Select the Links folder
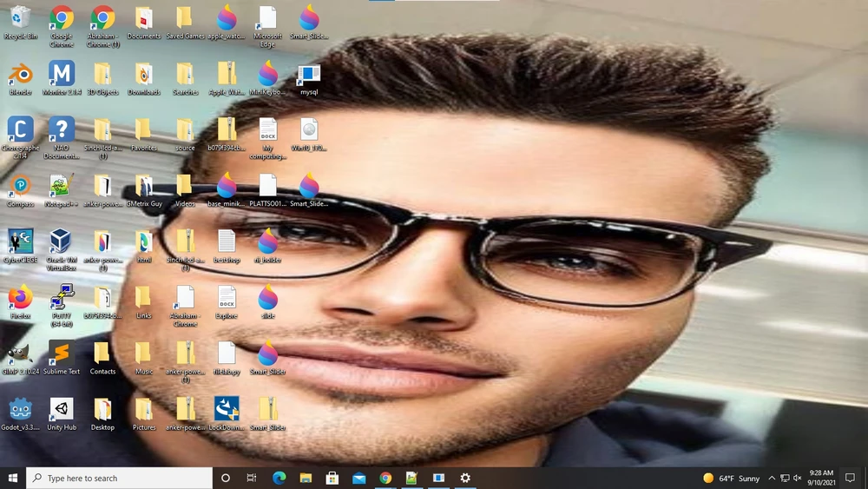The width and height of the screenshot is (868, 489). coord(143,302)
